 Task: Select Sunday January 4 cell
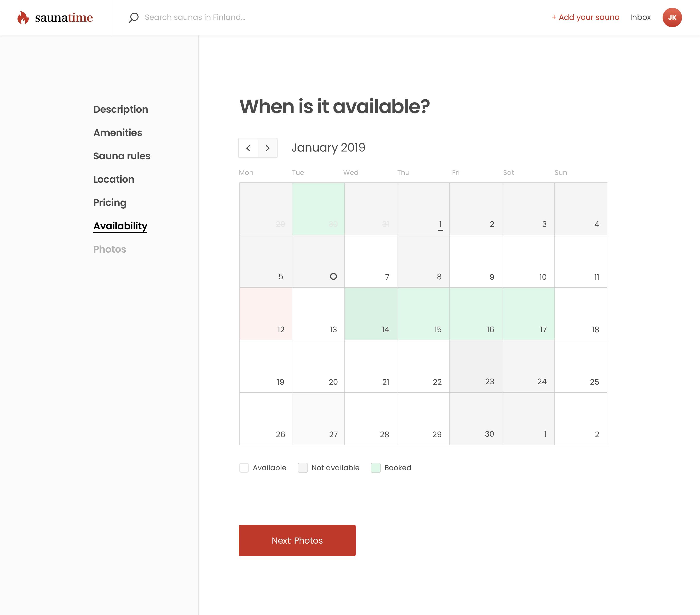pyautogui.click(x=581, y=209)
